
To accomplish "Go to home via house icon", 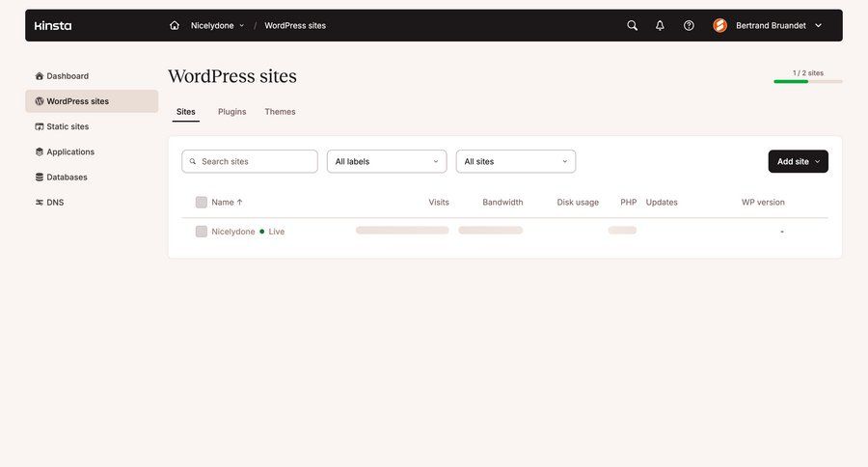I will pos(175,25).
